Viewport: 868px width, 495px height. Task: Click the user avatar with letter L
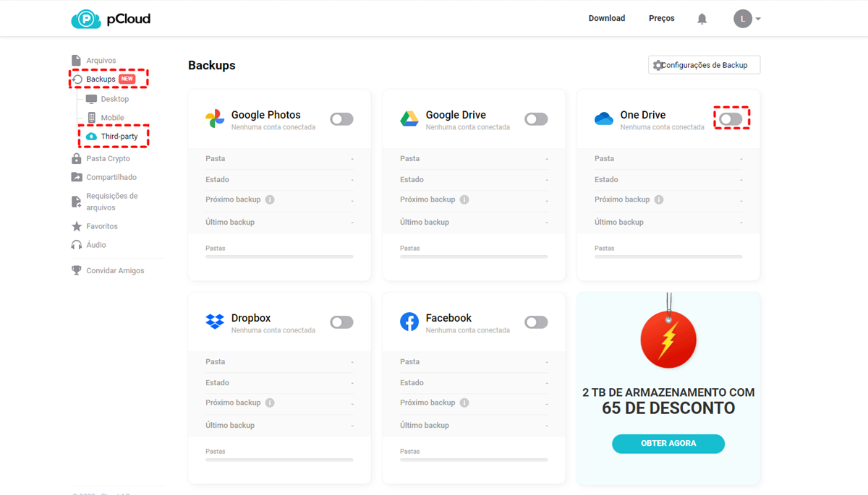743,19
